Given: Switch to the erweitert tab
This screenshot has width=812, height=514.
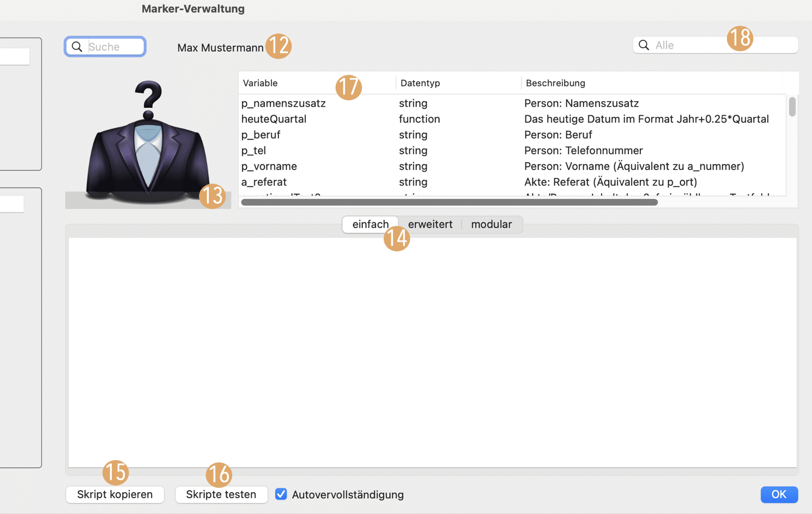Looking at the screenshot, I should point(430,224).
